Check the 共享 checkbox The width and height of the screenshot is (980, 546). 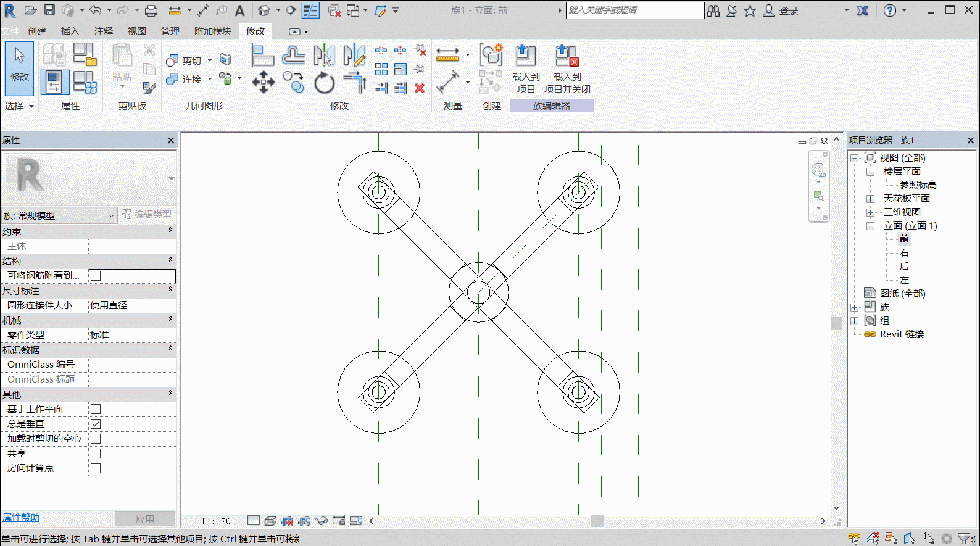(96, 453)
